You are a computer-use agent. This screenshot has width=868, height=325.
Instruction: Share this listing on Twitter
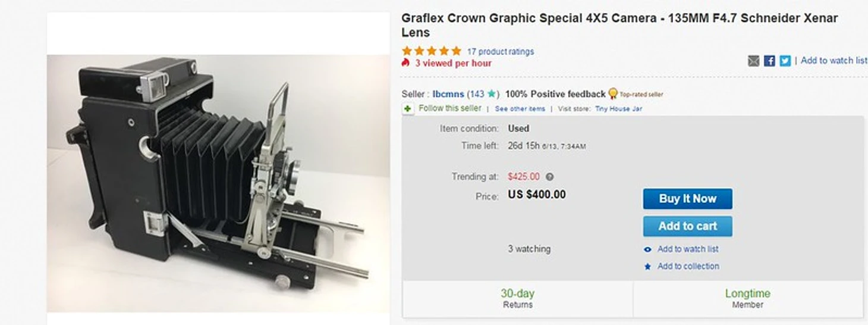tap(785, 61)
